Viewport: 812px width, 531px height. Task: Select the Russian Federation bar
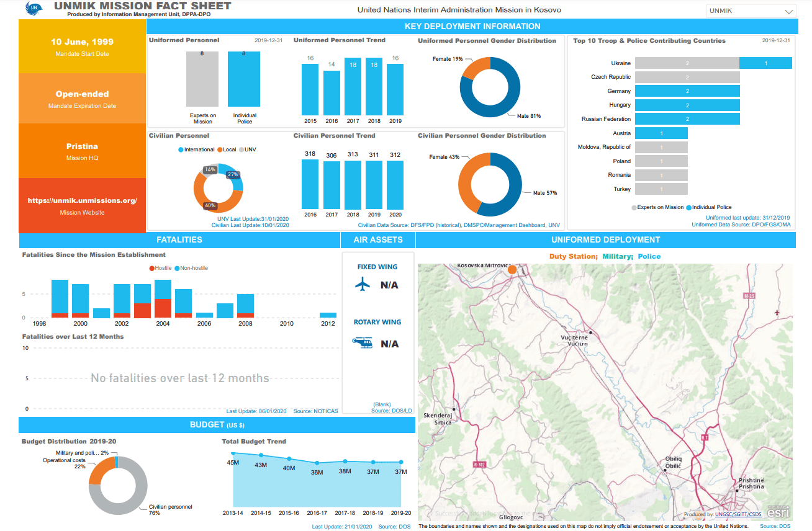pyautogui.click(x=688, y=119)
